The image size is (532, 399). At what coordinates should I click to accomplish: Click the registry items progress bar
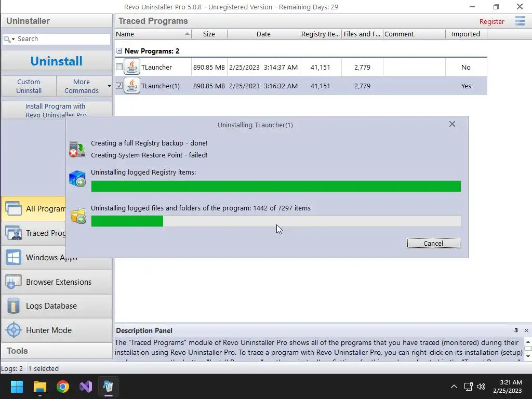pyautogui.click(x=276, y=187)
